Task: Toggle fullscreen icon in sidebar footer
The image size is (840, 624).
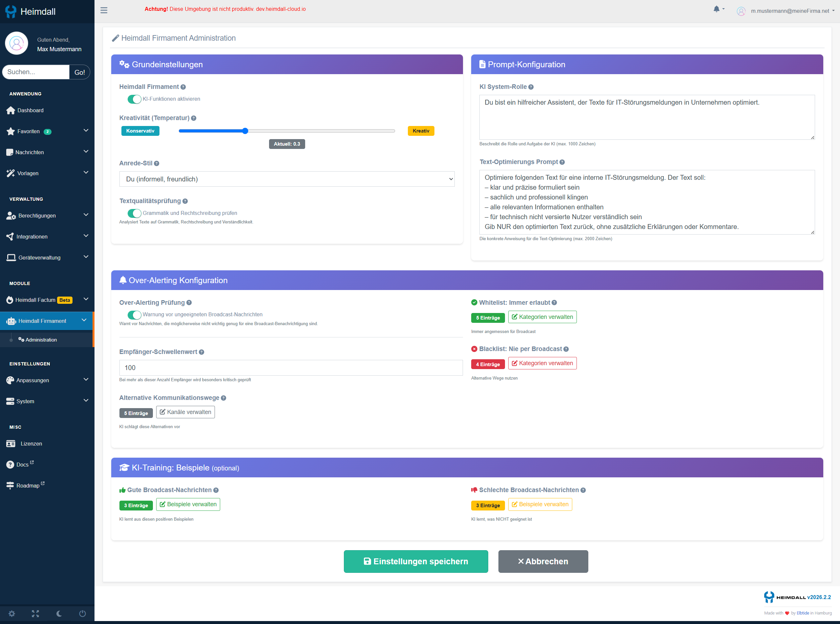Action: (35, 614)
